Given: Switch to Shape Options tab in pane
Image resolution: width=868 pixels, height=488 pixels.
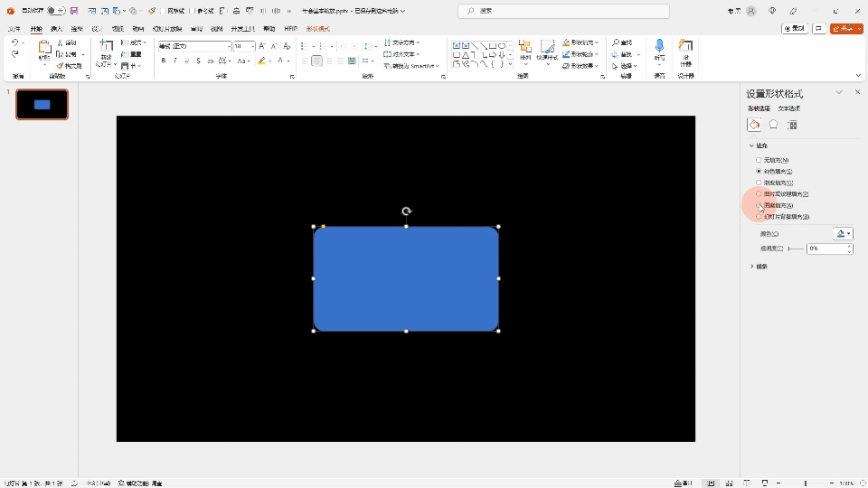Looking at the screenshot, I should [x=759, y=108].
